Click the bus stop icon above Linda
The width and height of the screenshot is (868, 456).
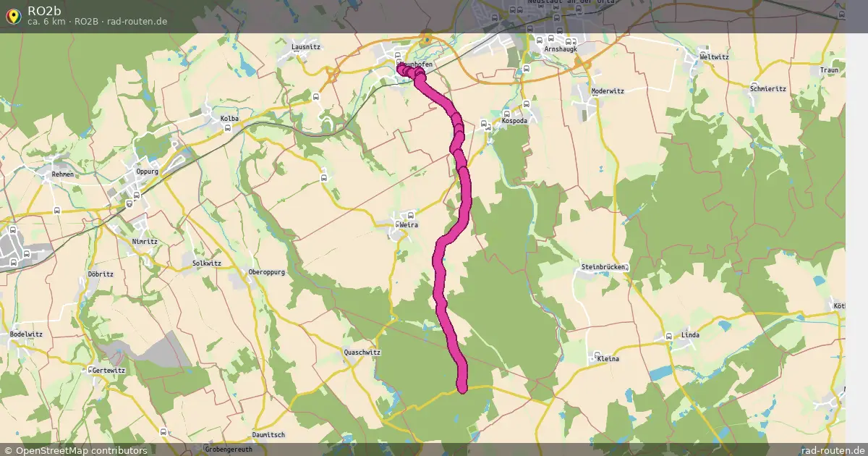tap(668, 337)
